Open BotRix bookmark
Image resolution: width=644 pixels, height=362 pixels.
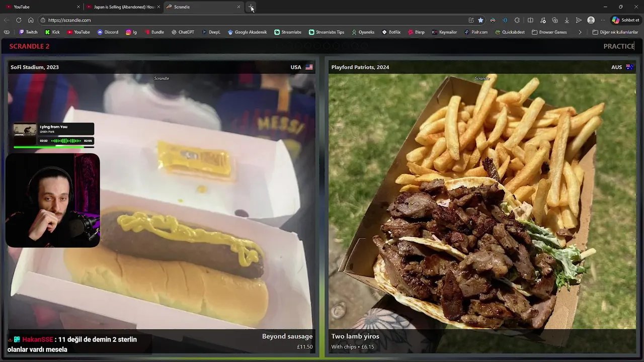pyautogui.click(x=391, y=32)
